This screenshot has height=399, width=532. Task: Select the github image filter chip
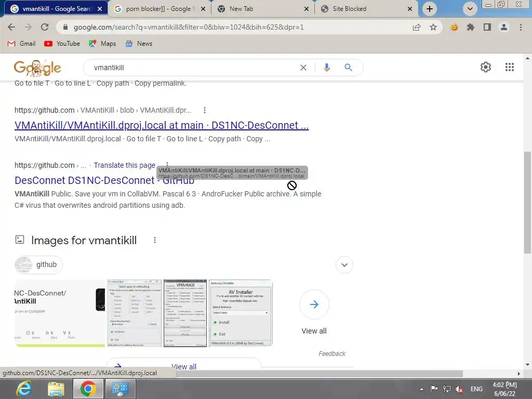click(x=38, y=264)
